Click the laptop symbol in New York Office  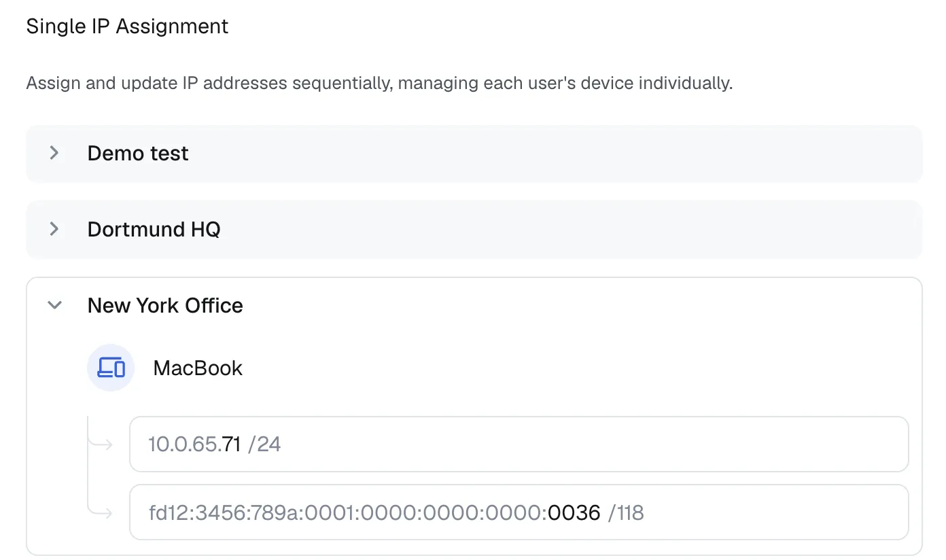pos(111,368)
